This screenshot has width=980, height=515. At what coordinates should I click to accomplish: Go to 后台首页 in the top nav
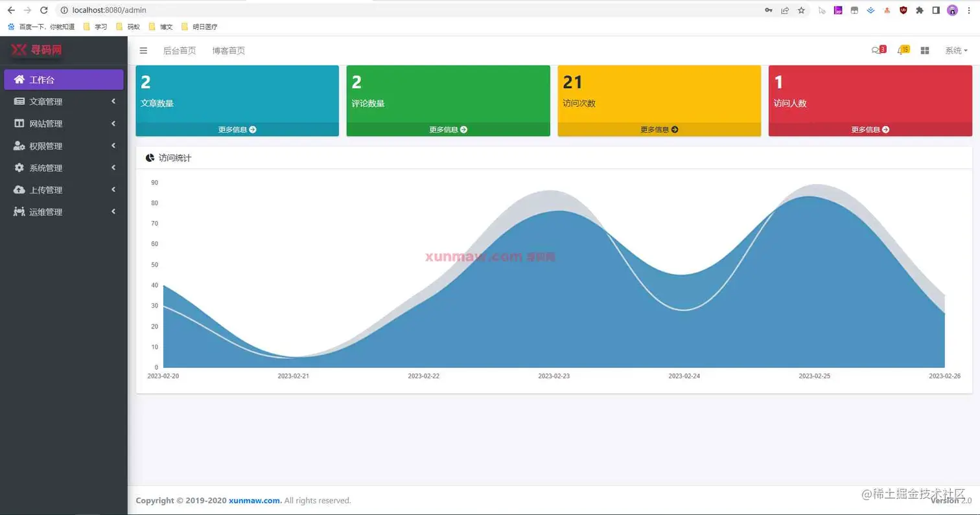(x=180, y=51)
